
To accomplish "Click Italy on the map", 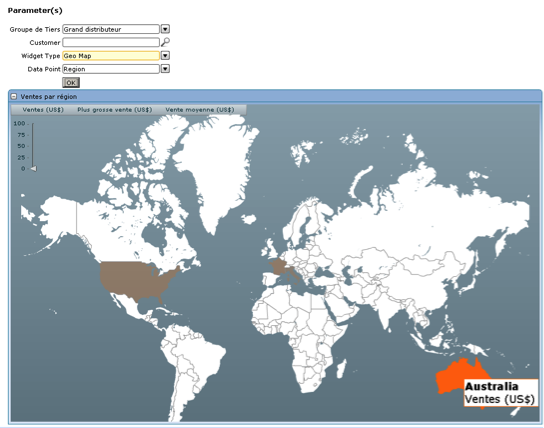I will [293, 273].
